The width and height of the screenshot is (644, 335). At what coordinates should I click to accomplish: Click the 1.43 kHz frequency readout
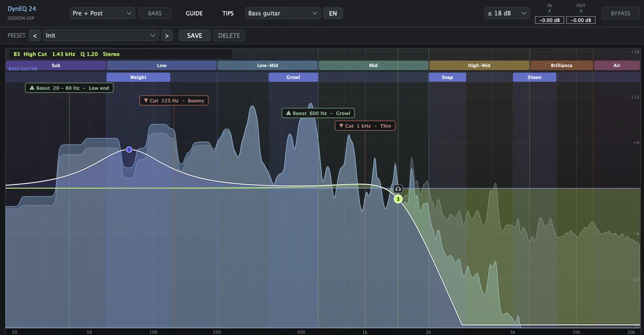(x=63, y=54)
